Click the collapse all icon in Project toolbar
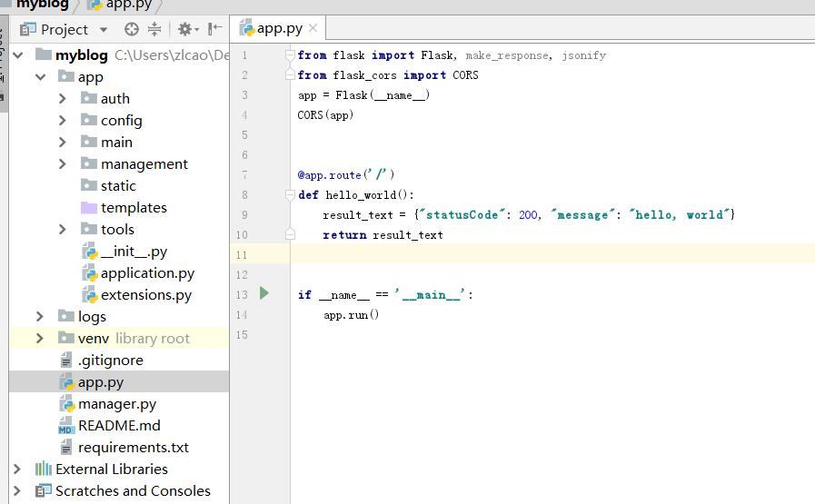Screen dimensions: 815x504 (154, 29)
